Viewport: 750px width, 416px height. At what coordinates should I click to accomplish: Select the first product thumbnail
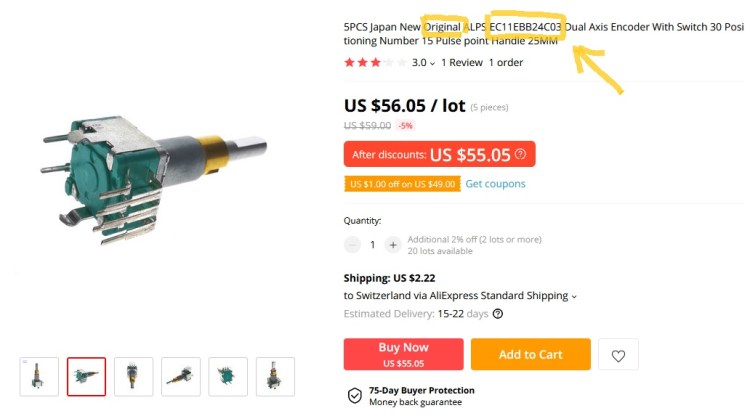coord(39,377)
